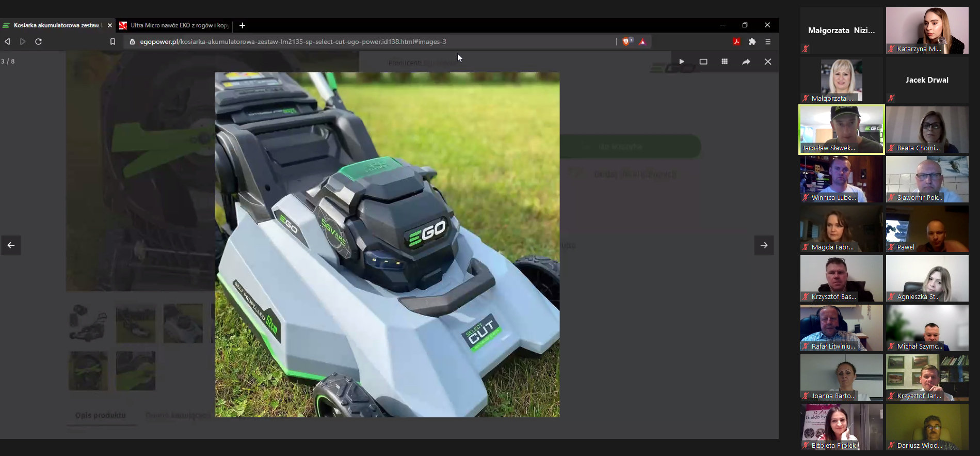Select Michał Szymc... video tile
The height and width of the screenshot is (456, 980).
click(x=927, y=328)
